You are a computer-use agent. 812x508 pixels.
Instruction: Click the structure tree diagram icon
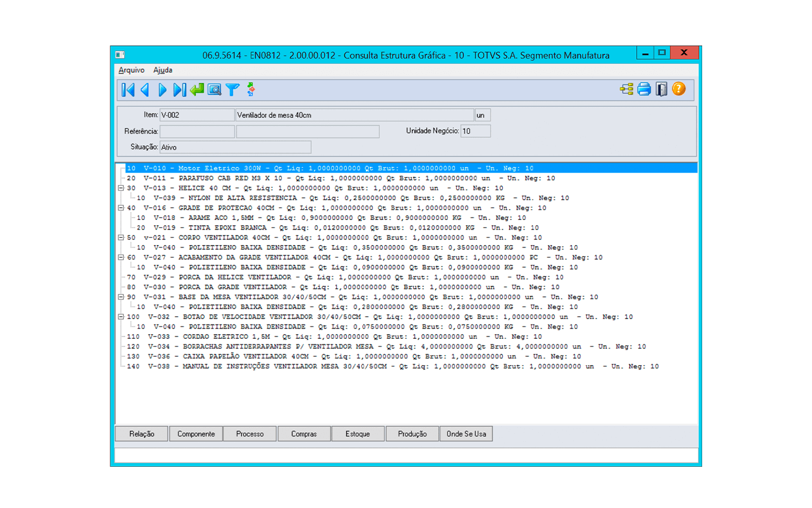627,90
